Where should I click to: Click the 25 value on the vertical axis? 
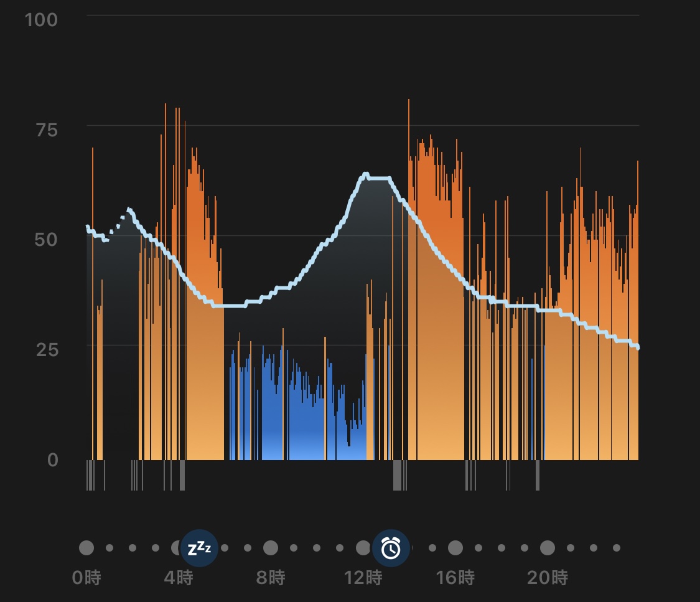[47, 350]
